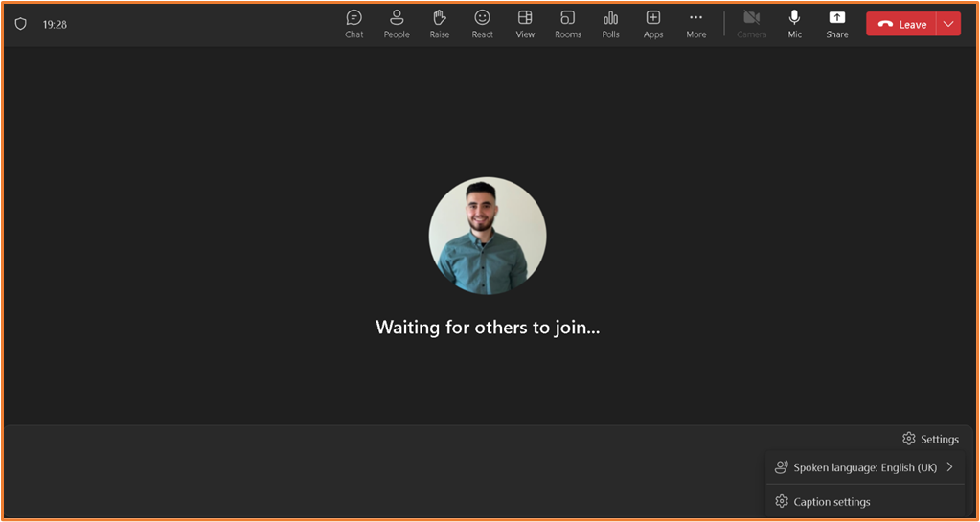980x522 pixels.
Task: Raise your hand in the meeting
Action: (440, 24)
